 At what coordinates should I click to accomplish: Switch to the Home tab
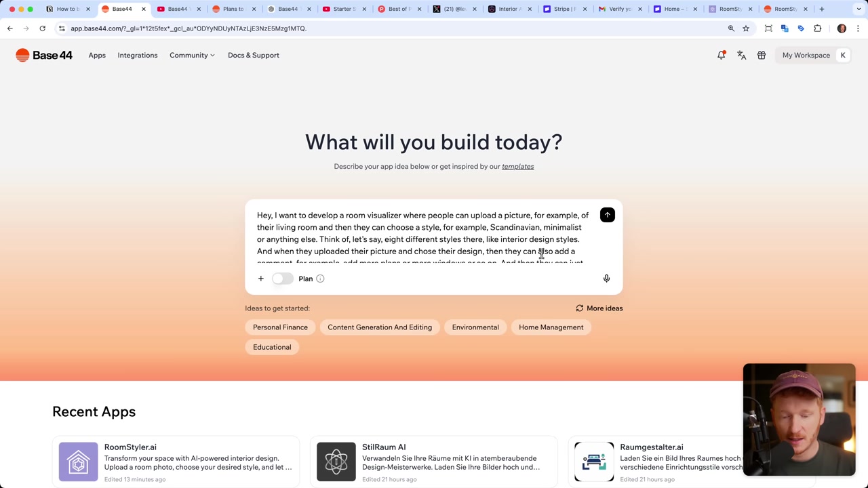pos(676,9)
